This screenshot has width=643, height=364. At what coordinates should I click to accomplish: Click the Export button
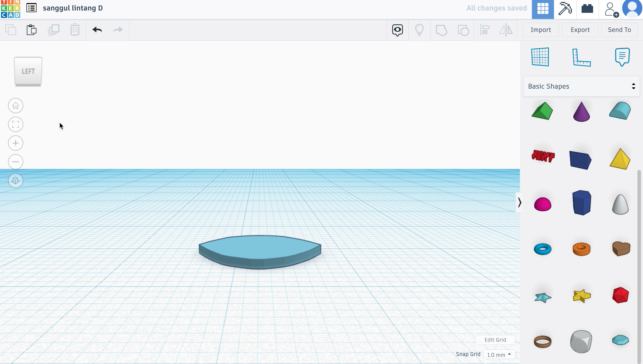[580, 30]
